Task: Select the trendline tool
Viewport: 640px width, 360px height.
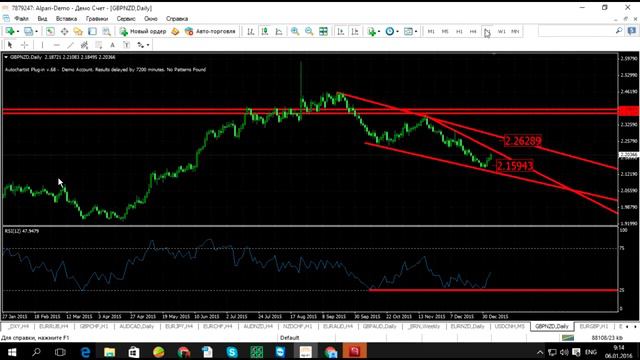Action: click(71, 45)
